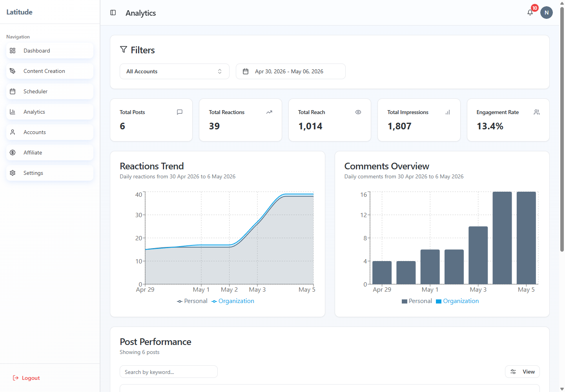565x392 pixels.
Task: Click the Filters funnel icon
Action: tap(124, 49)
